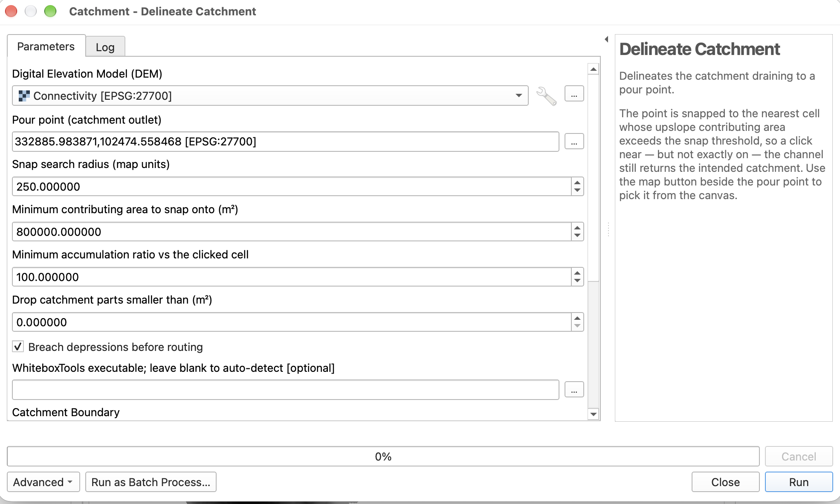This screenshot has height=504, width=840.
Task: Click the drop catchment parts field
Action: click(292, 322)
